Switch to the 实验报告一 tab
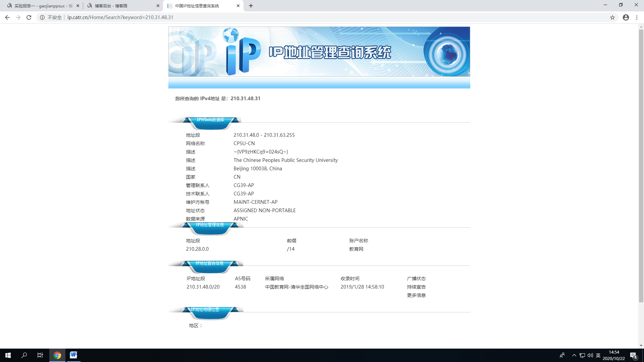 (x=40, y=6)
